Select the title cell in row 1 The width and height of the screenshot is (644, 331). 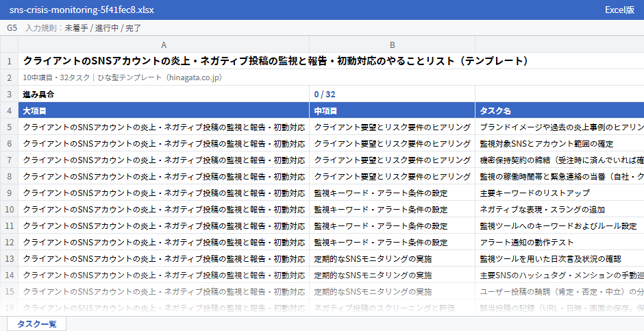point(331,61)
